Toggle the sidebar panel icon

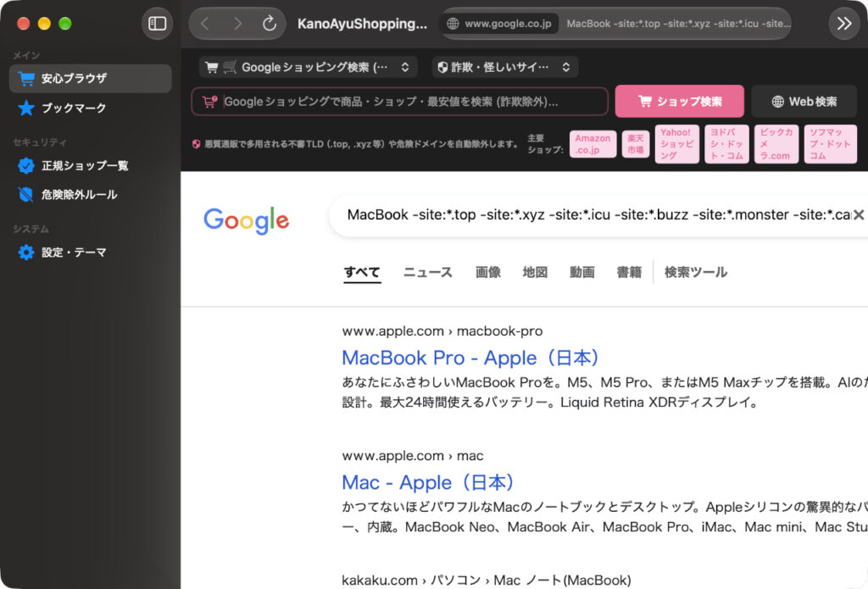157,23
